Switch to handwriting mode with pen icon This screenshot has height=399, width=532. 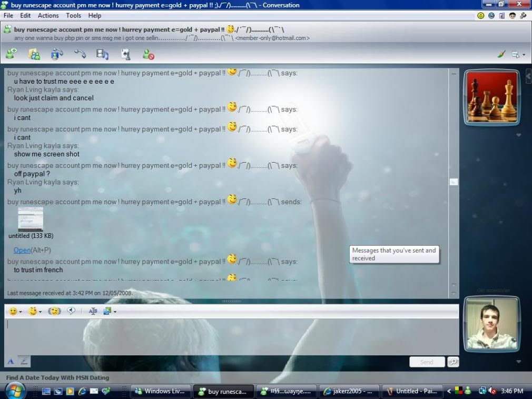coord(24,362)
